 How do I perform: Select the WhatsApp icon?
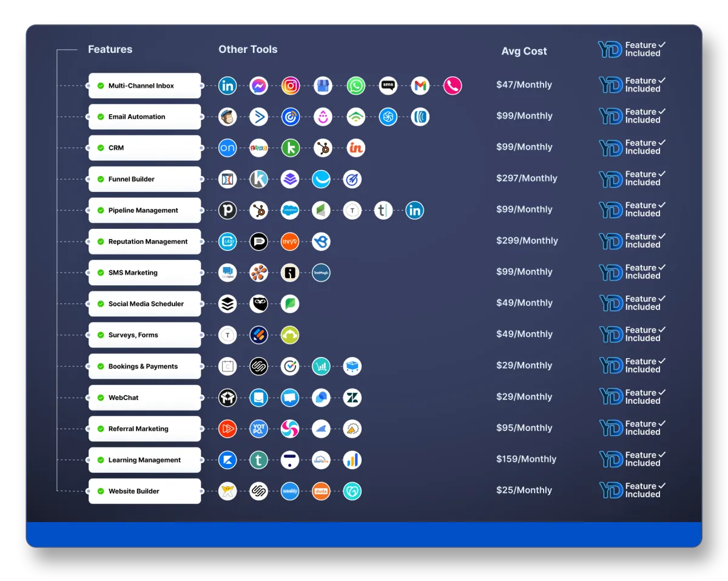356,86
